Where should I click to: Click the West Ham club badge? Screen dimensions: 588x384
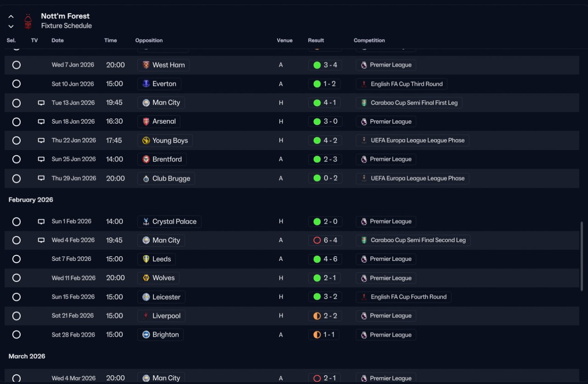146,65
